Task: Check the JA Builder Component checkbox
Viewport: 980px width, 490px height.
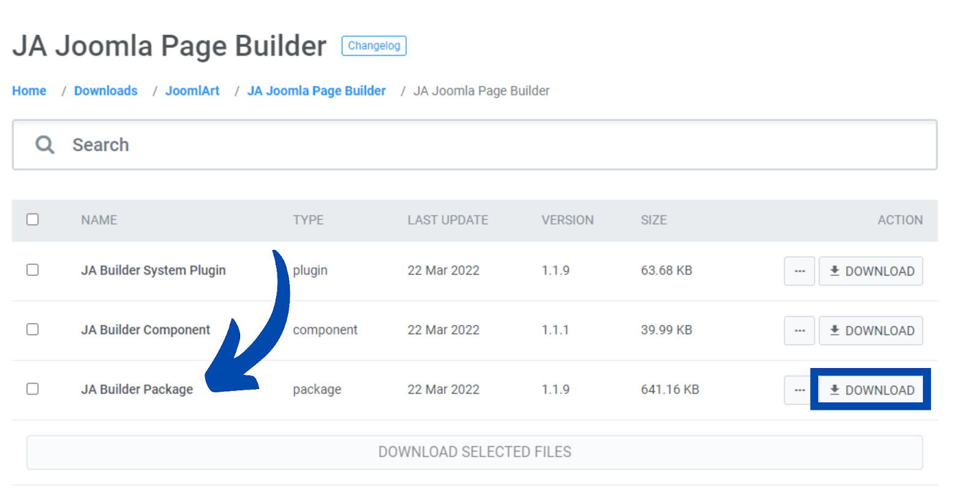Action: tap(32, 329)
